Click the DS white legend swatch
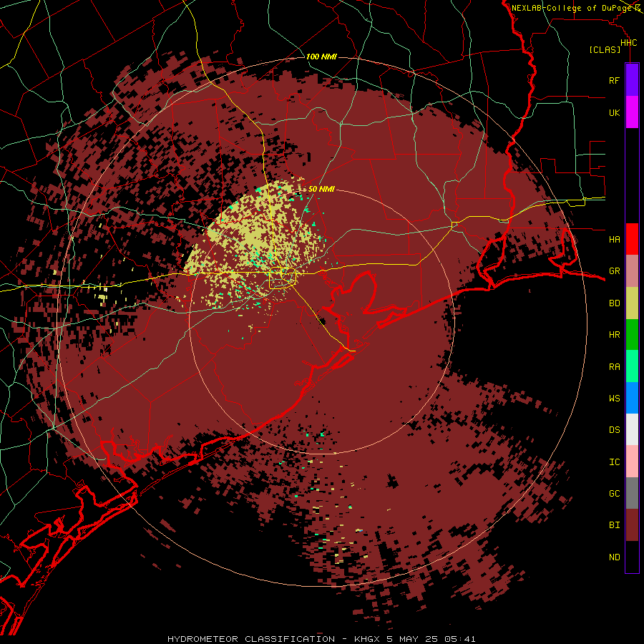The width and height of the screenshot is (644, 644). pyautogui.click(x=632, y=429)
